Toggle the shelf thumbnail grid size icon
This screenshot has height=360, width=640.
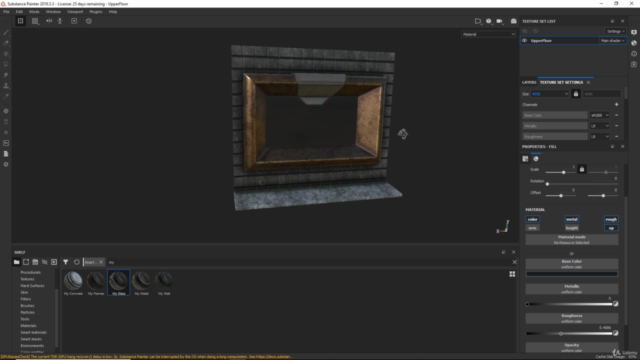512,274
